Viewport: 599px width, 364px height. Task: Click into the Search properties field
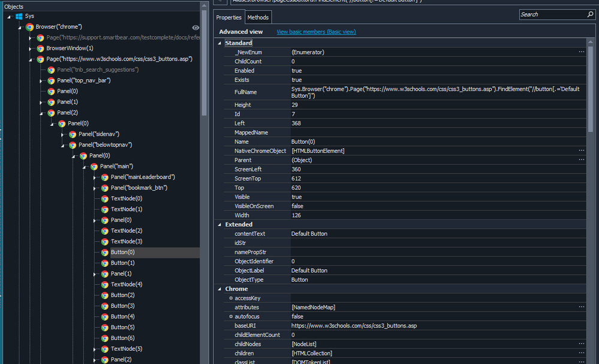[550, 14]
